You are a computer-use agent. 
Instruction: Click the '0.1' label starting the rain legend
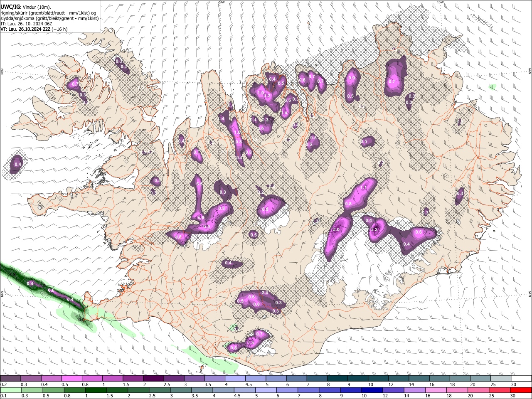[x=4, y=396]
